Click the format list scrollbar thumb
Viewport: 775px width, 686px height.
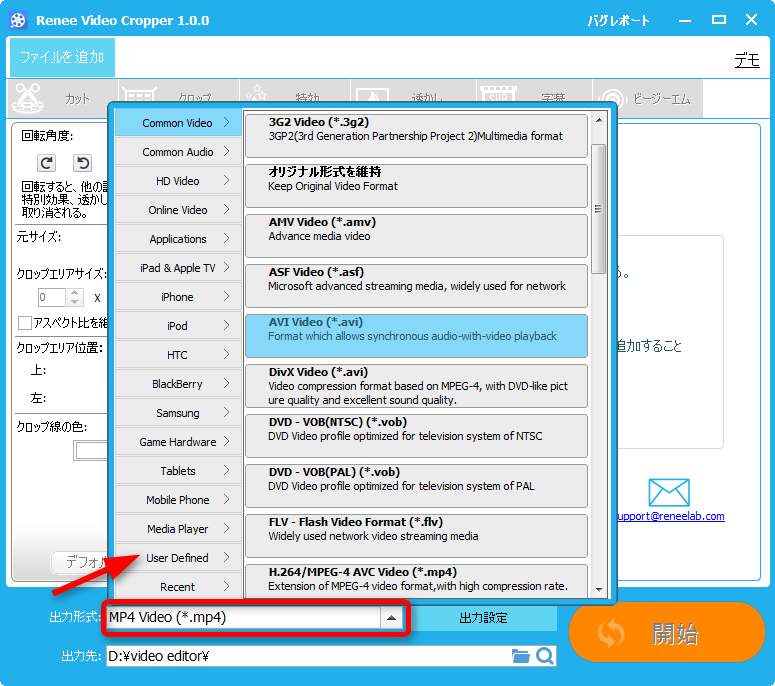click(x=598, y=209)
